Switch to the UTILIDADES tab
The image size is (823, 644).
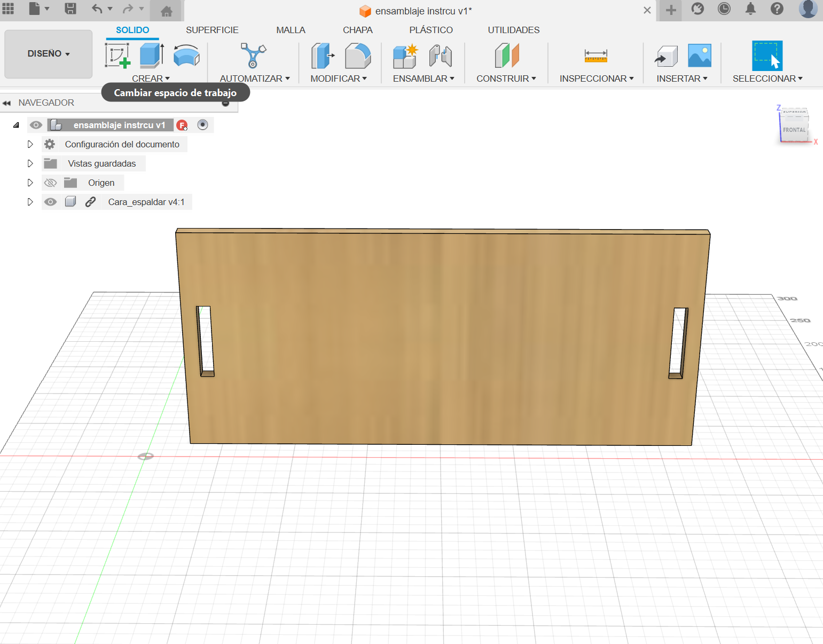514,30
